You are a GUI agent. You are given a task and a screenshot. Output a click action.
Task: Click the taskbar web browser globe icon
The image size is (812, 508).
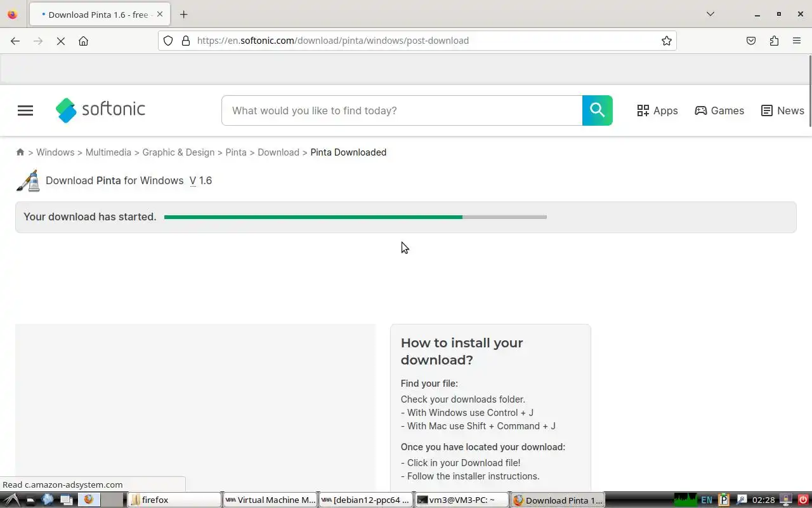tap(48, 500)
